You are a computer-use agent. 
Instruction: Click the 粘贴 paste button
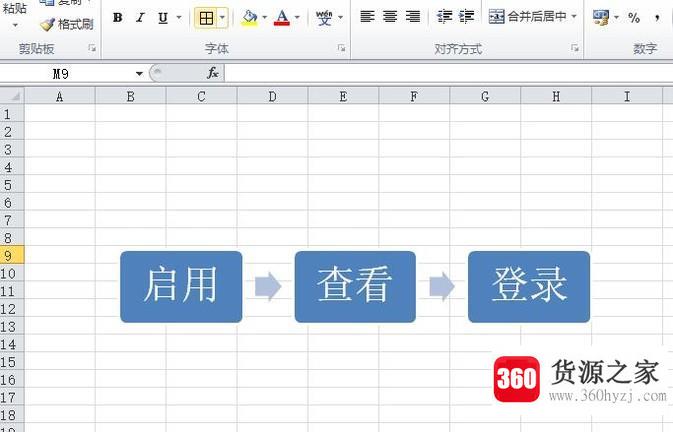(15, 8)
